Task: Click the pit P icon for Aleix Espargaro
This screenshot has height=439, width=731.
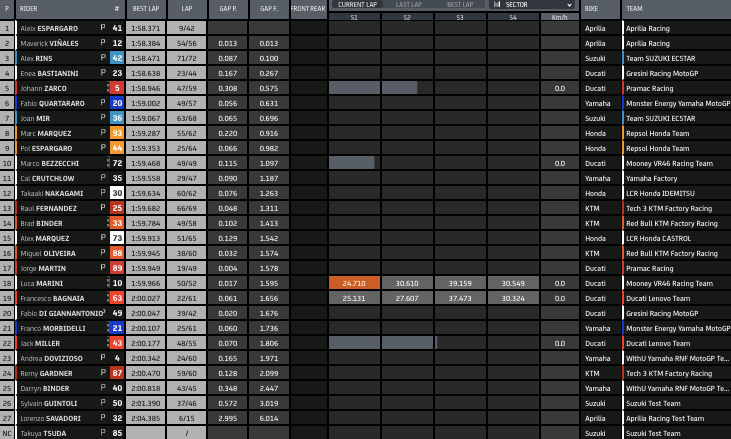Action: click(x=103, y=27)
